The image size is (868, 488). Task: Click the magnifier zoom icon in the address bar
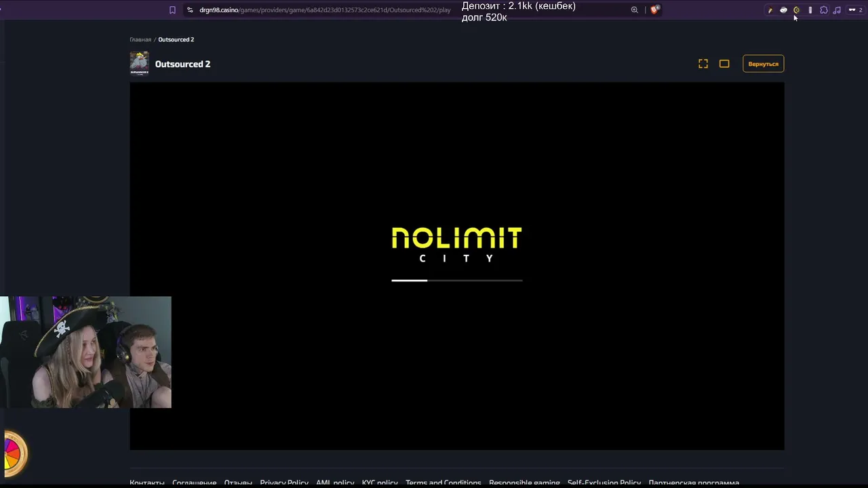(x=635, y=10)
